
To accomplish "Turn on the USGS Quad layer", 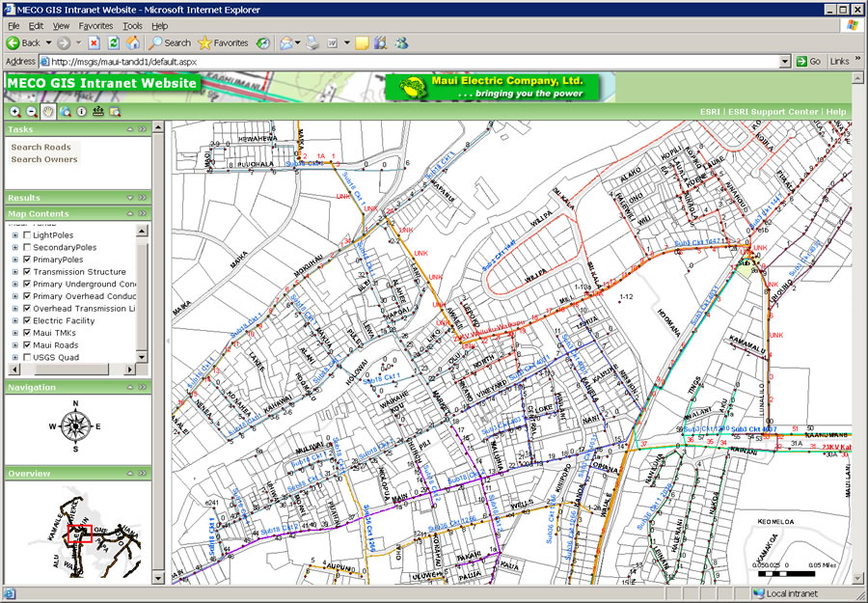I will click(27, 358).
